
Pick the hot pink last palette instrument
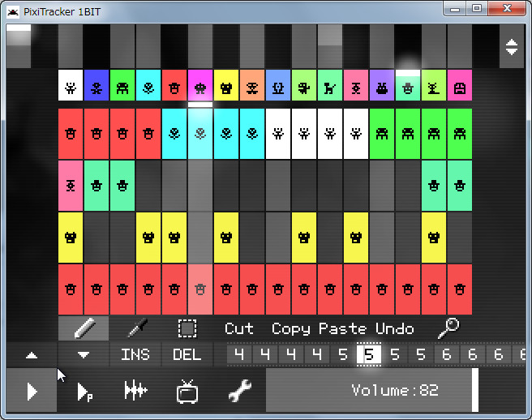tap(460, 85)
